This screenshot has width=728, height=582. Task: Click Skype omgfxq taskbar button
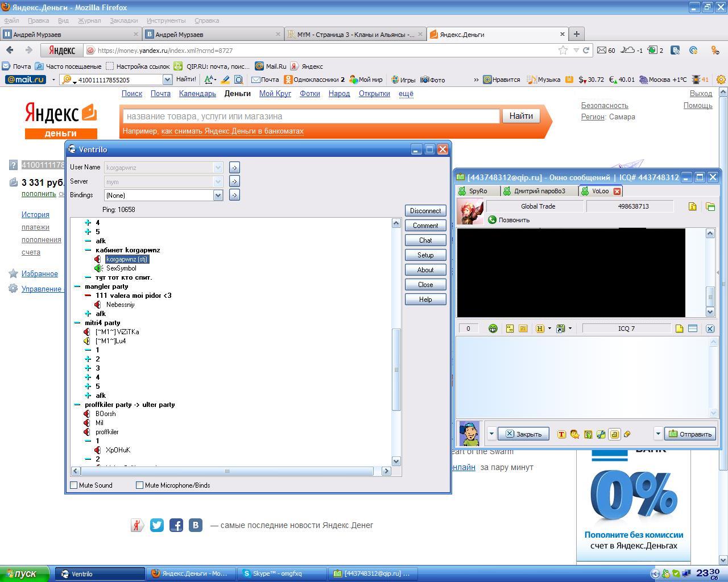pos(282,573)
